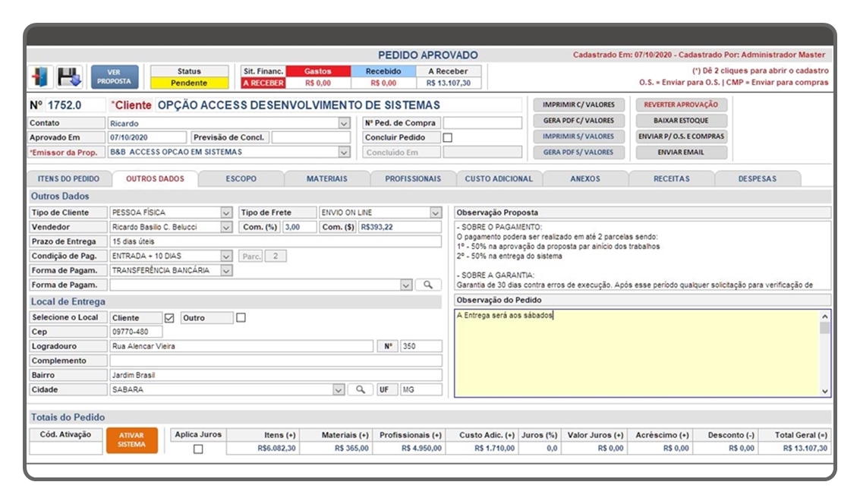Click the Cep input field

(x=136, y=332)
